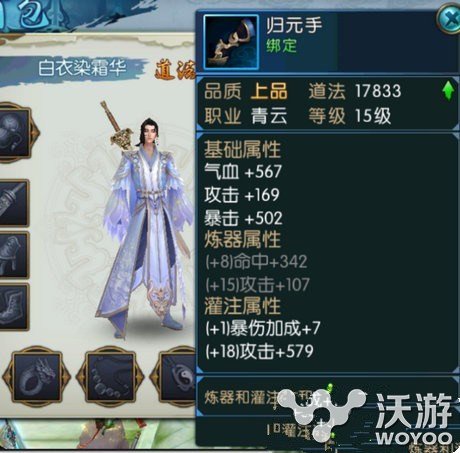Click the 炼器属性 section header

pyautogui.click(x=242, y=239)
